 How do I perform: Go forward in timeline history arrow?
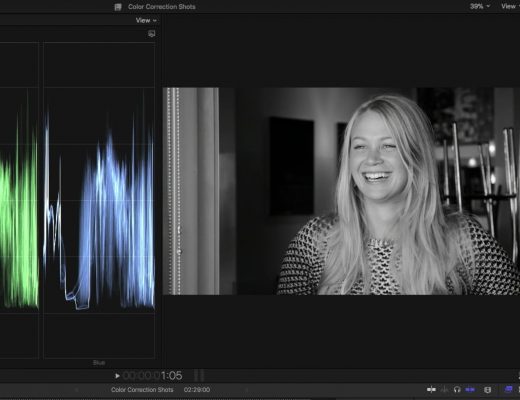click(247, 390)
